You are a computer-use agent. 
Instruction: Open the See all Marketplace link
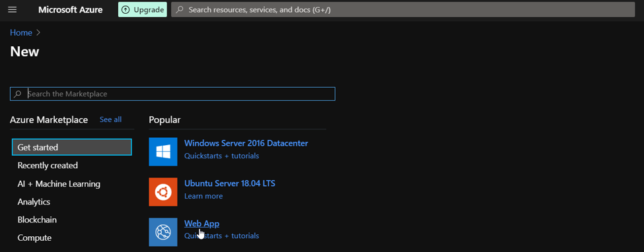point(110,119)
